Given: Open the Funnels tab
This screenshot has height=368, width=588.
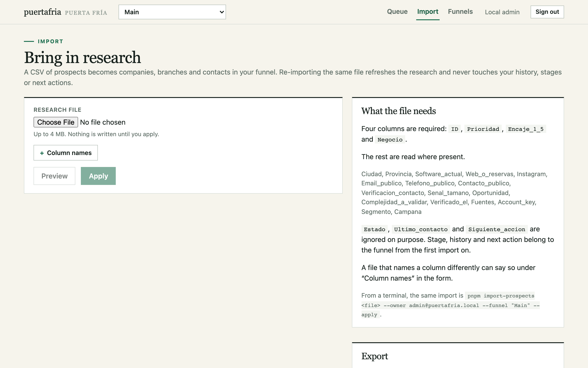Looking at the screenshot, I should point(460,12).
